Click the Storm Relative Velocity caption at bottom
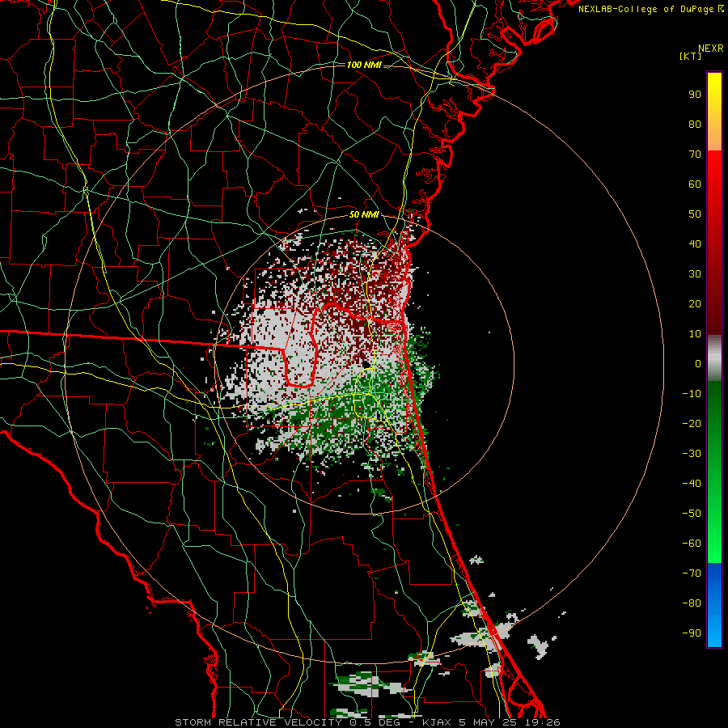The height and width of the screenshot is (728, 728). 367,722
